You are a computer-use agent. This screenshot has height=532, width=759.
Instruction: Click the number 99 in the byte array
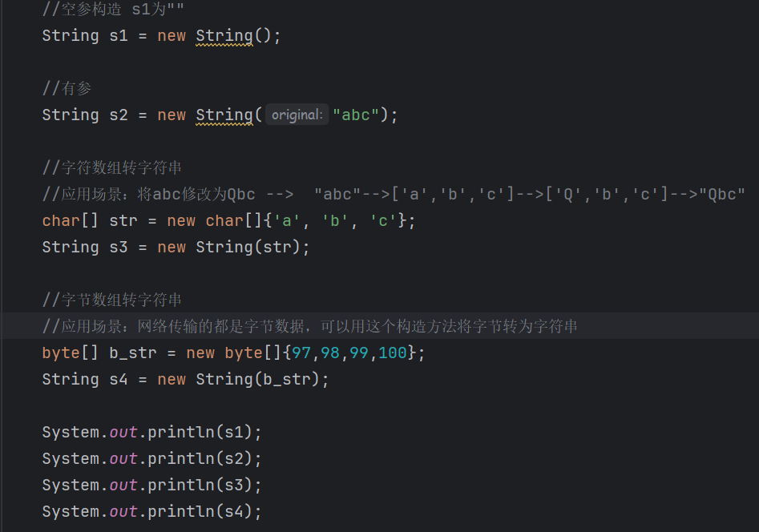[x=359, y=353]
